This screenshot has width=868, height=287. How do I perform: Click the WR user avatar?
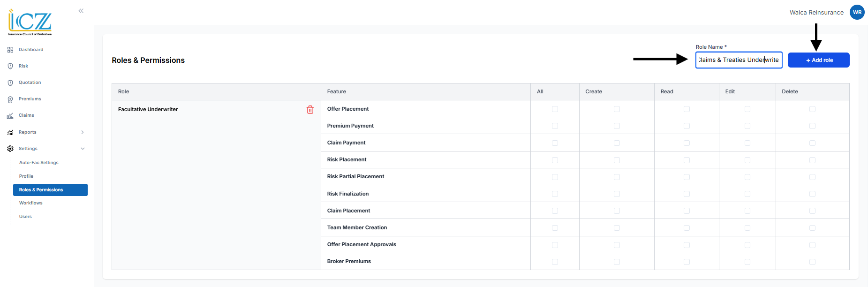[857, 13]
